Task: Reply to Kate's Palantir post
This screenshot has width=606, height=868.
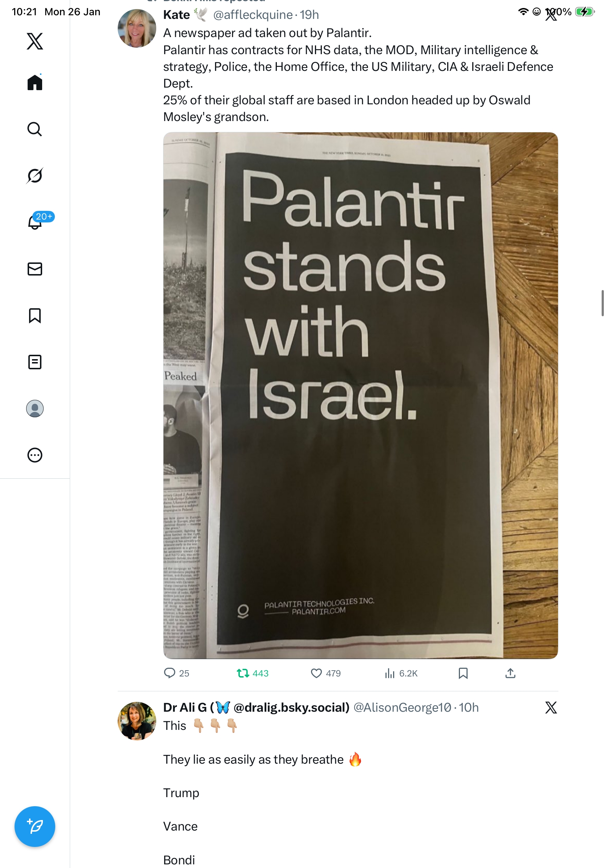Action: coord(170,673)
